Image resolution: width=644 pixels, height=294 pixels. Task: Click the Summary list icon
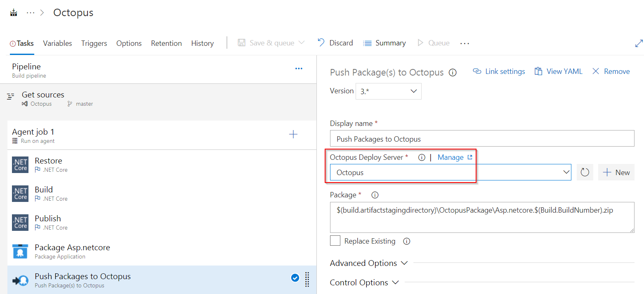[367, 43]
